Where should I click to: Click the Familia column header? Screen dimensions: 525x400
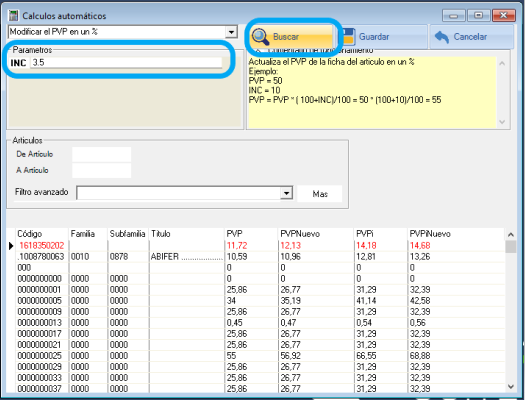[x=88, y=234]
